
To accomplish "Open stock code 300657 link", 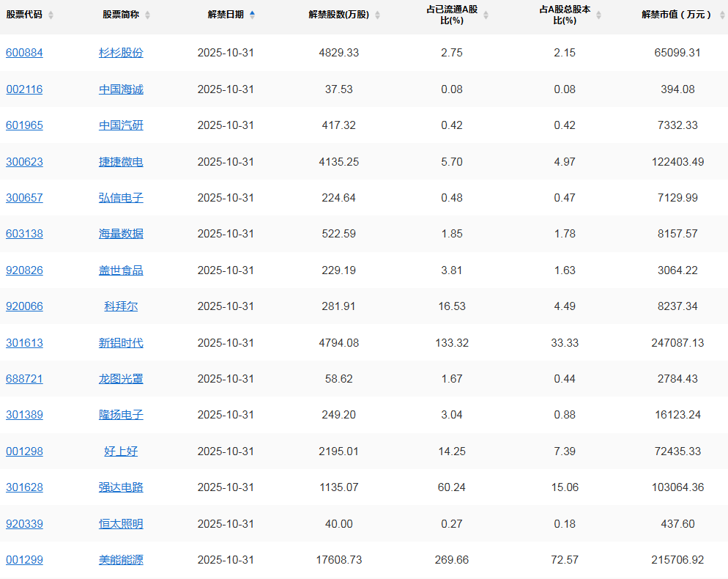I will tap(24, 198).
